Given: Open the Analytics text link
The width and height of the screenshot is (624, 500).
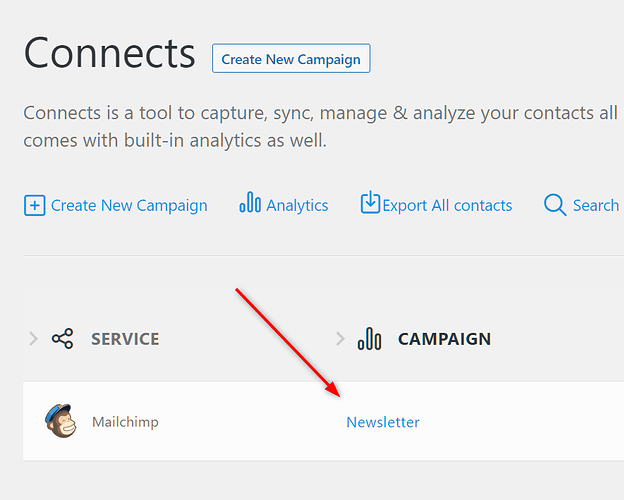Looking at the screenshot, I should pos(297,205).
